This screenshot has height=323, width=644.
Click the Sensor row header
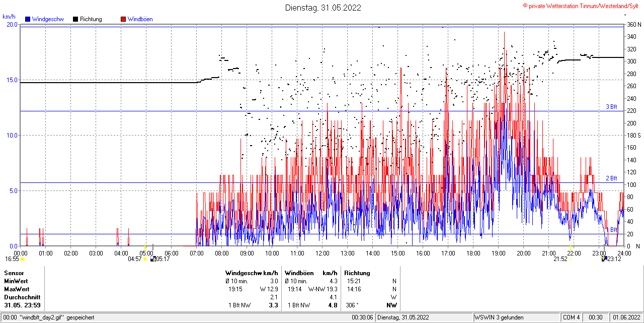14,273
